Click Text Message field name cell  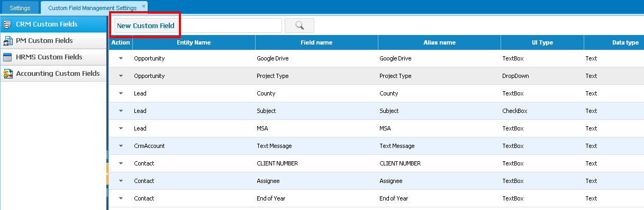(316, 146)
